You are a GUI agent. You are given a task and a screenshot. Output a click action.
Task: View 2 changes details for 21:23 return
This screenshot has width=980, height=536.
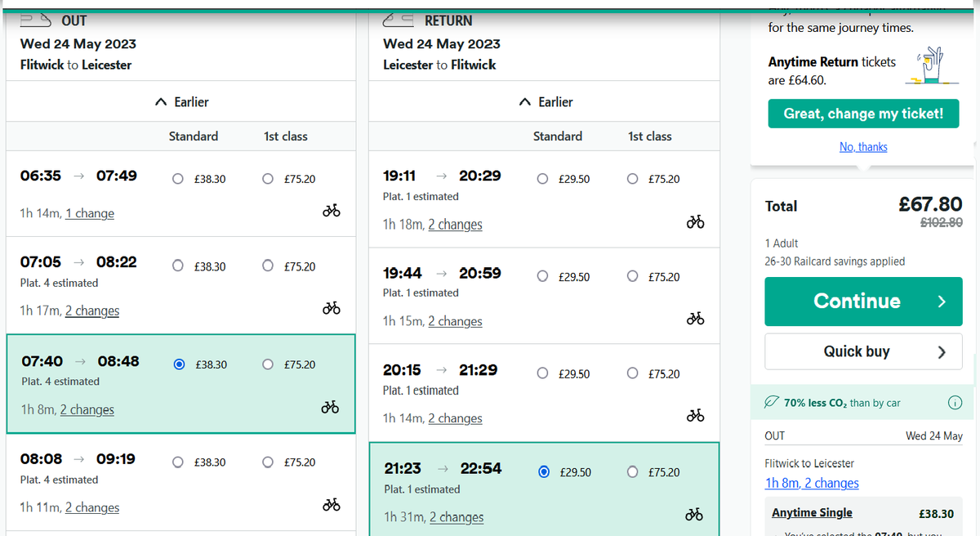pyautogui.click(x=457, y=517)
